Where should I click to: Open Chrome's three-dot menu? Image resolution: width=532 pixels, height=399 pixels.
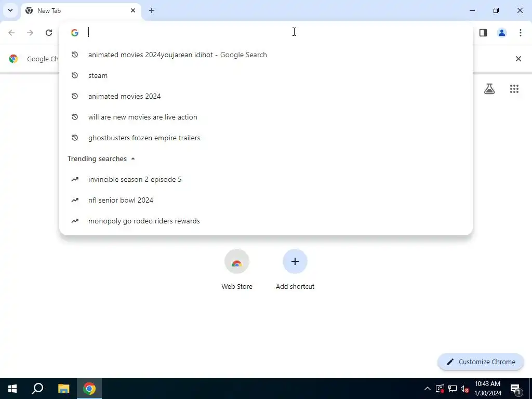pos(521,33)
